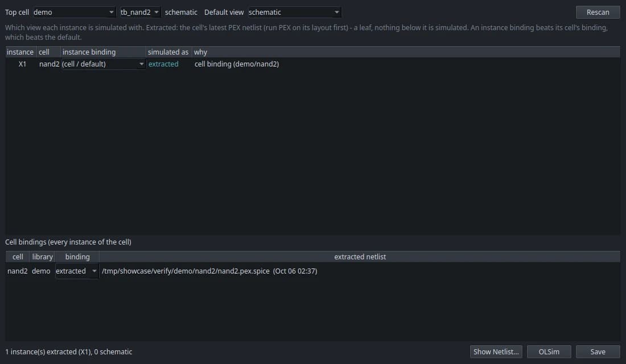
Task: Select the 'library' column header
Action: point(42,257)
